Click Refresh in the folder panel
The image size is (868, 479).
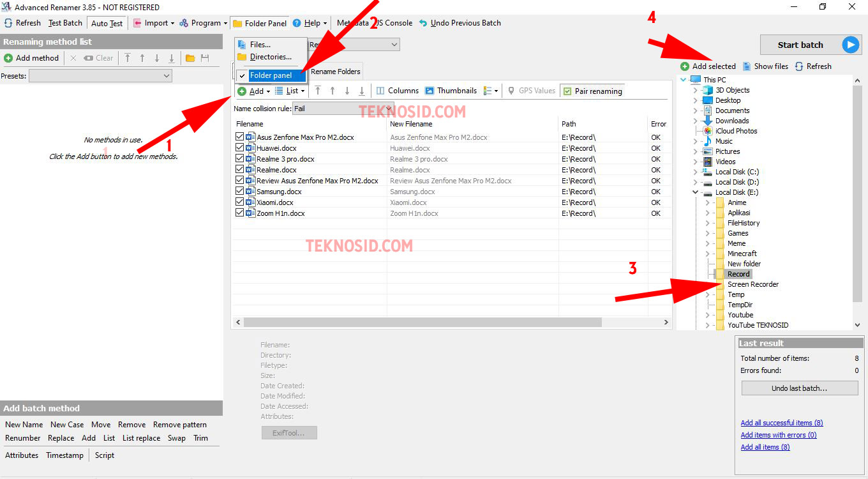[x=813, y=66]
